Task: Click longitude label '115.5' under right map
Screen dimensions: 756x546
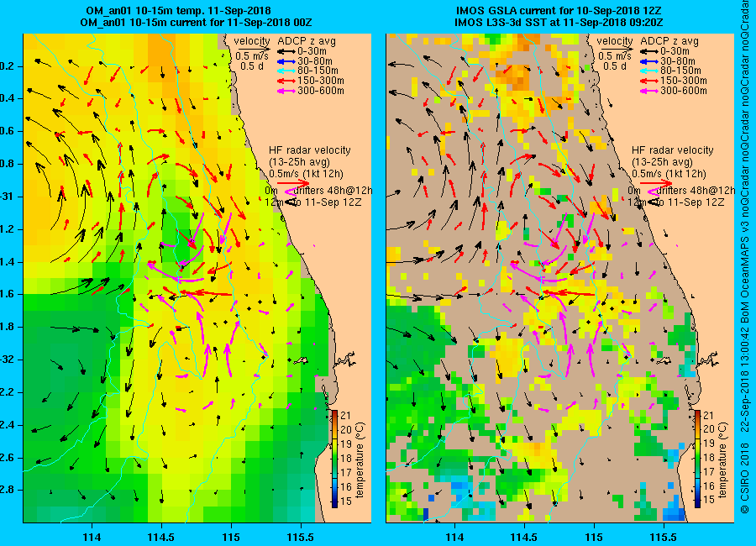Action: [664, 538]
